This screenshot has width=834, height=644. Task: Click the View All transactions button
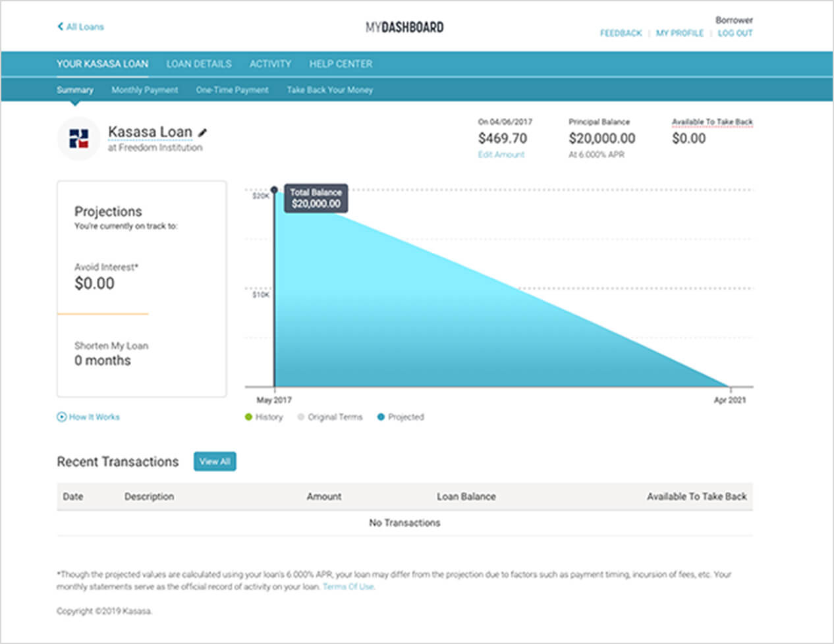pyautogui.click(x=215, y=462)
